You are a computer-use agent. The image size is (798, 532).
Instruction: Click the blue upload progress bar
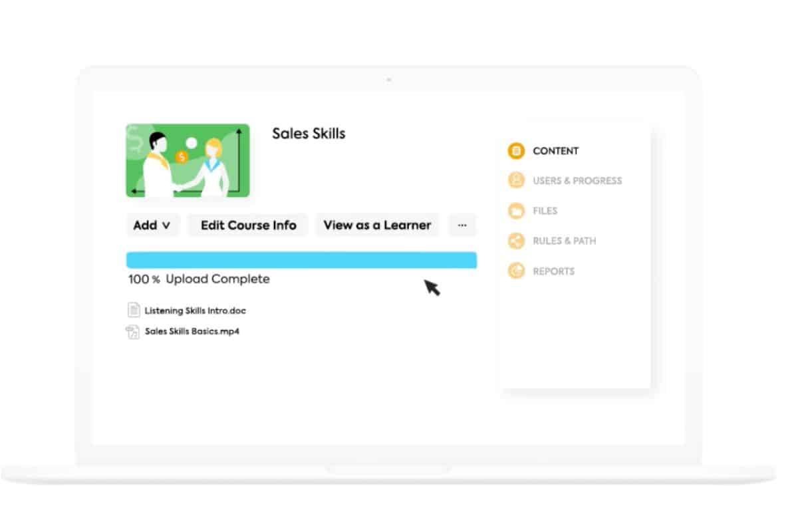301,260
